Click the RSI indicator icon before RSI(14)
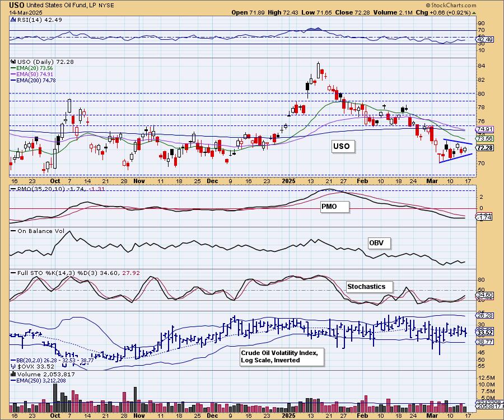Image resolution: width=504 pixels, height=420 pixels. click(13, 20)
